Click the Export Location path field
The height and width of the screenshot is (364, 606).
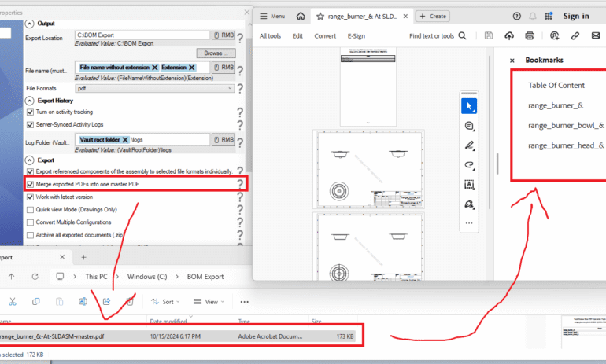tap(142, 35)
